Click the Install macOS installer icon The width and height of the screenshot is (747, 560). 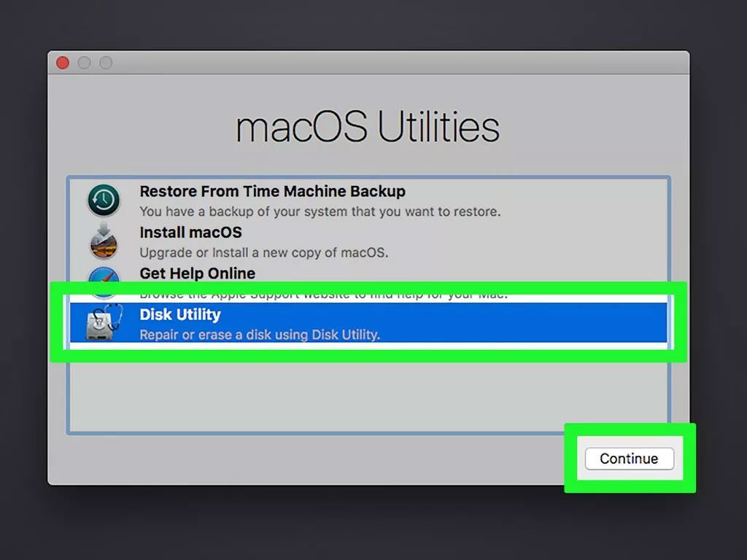click(x=104, y=241)
